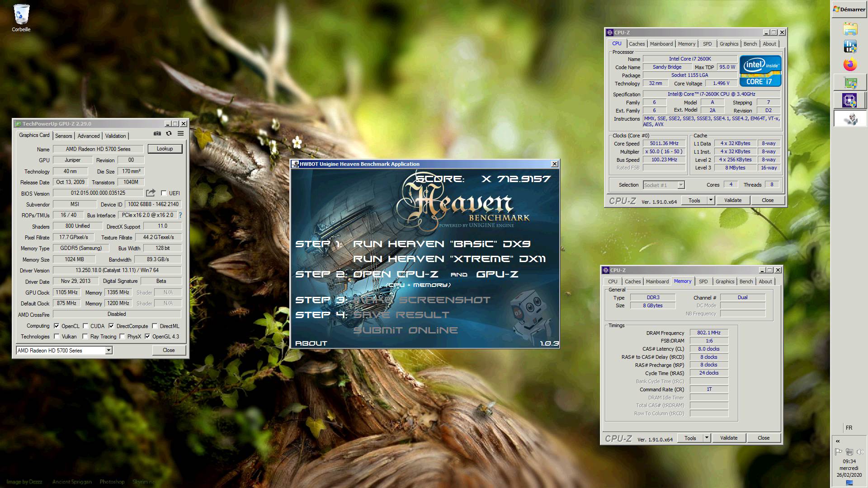Screen dimensions: 868x488
Task: Open the Graphics tab in top CPU-Z window
Action: 729,44
